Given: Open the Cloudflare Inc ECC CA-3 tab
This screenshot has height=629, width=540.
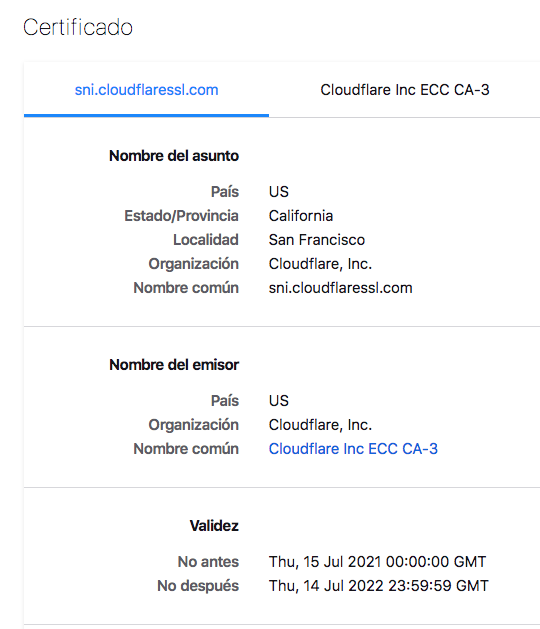Looking at the screenshot, I should [x=404, y=90].
